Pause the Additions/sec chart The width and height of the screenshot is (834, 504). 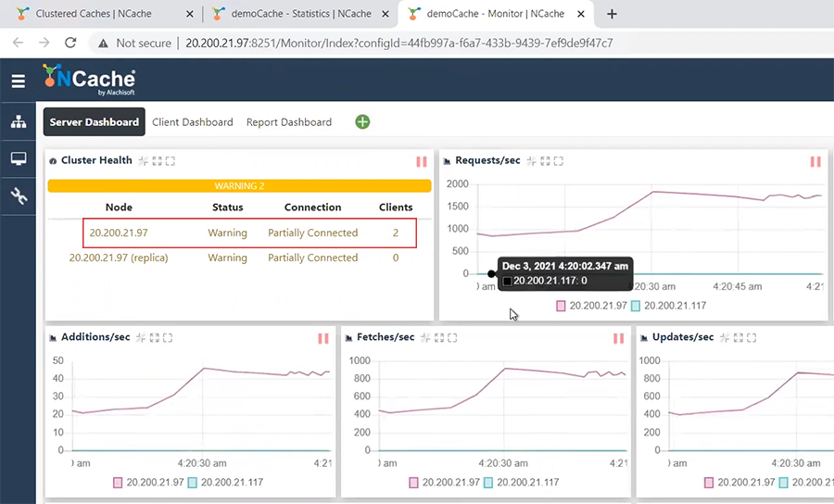pos(322,338)
